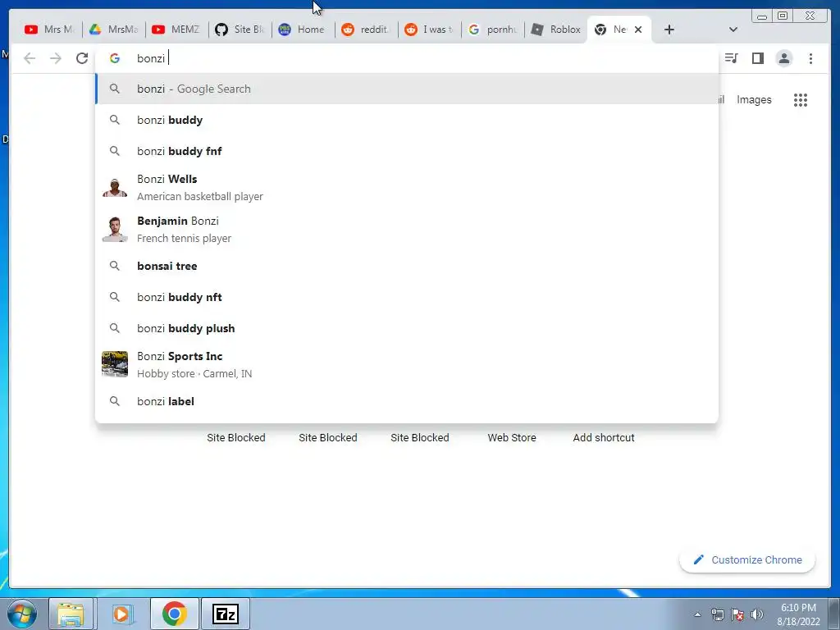Click Bonzi Wells portrait thumbnail

115,188
